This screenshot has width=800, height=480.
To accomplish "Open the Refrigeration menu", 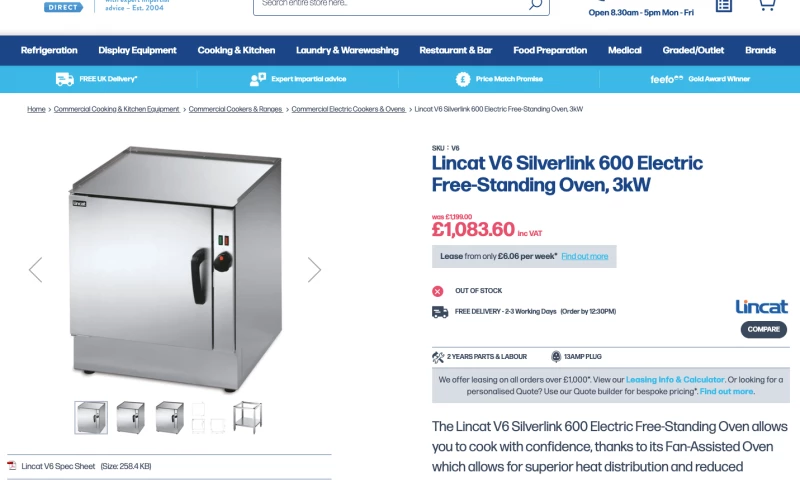I will click(49, 50).
